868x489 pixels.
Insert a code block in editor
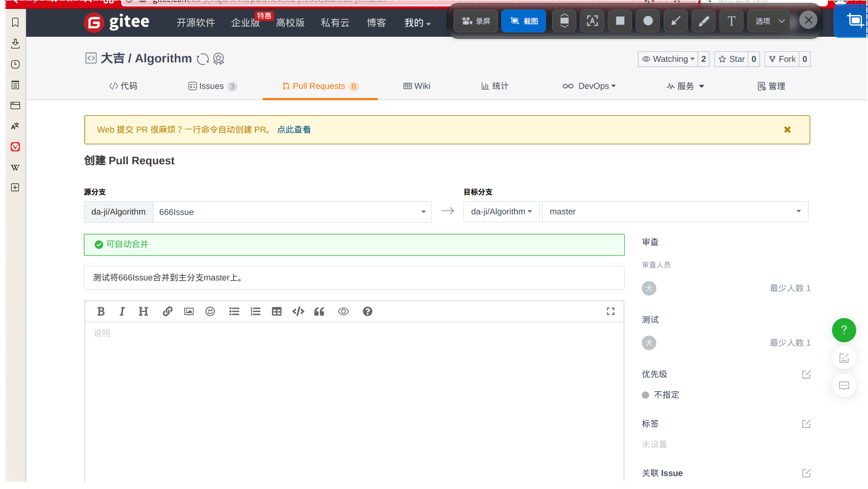[298, 311]
